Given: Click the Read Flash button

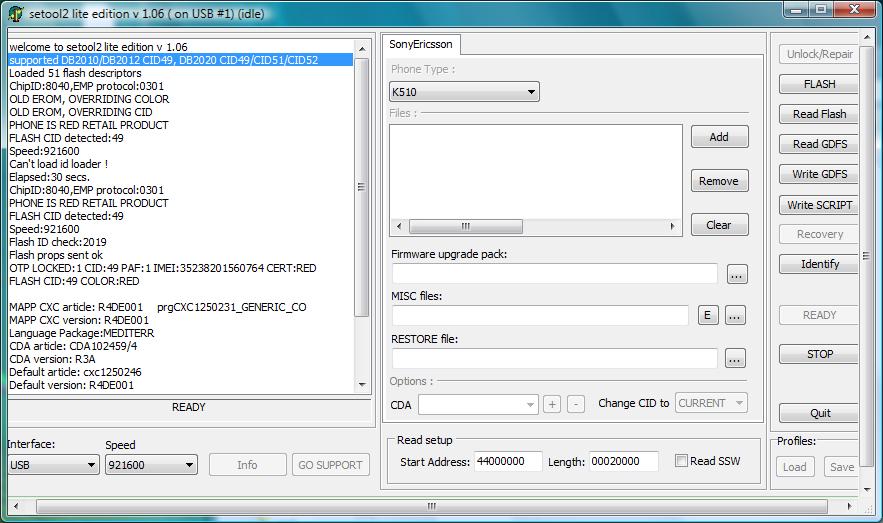Looking at the screenshot, I should click(819, 114).
